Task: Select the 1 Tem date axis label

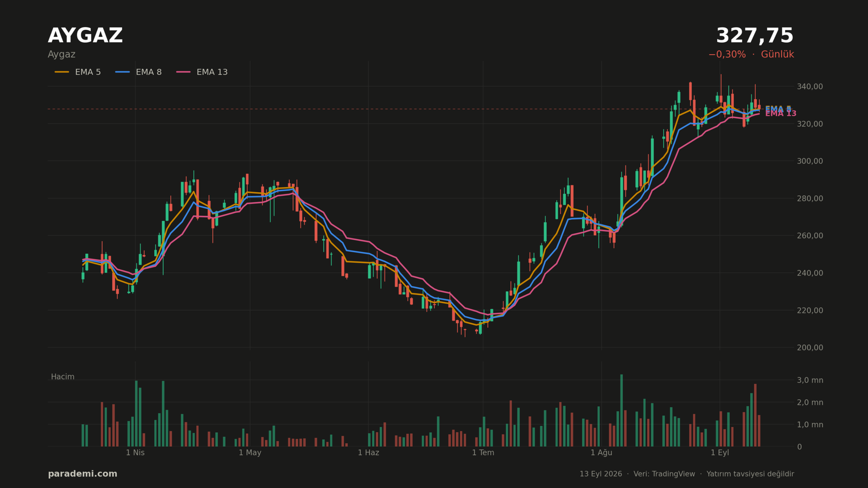Action: tap(483, 453)
